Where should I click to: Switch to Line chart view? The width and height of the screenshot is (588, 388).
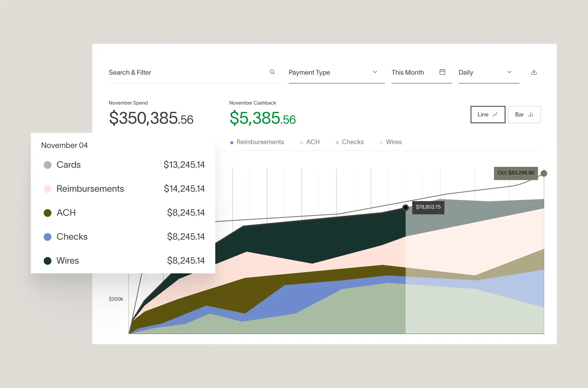488,114
